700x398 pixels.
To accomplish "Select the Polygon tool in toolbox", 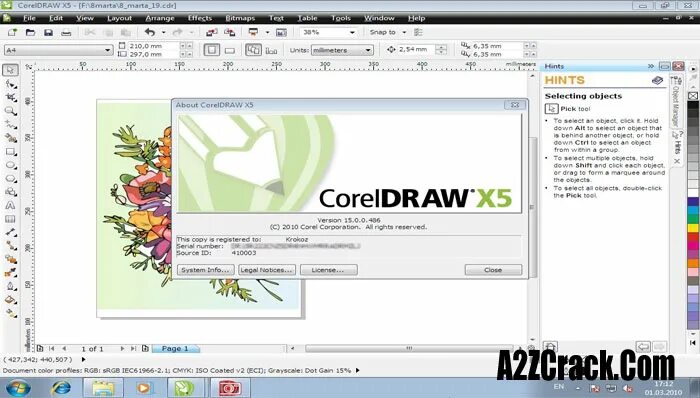I will (10, 178).
